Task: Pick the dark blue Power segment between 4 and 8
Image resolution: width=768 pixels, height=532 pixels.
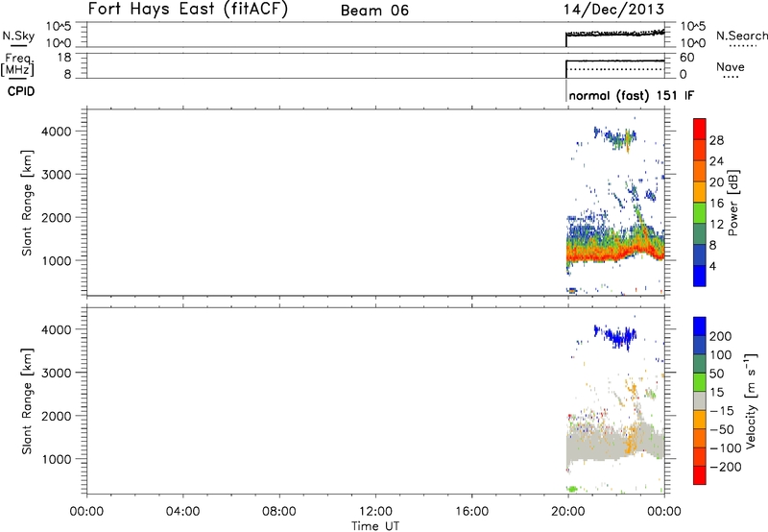Action: click(700, 255)
